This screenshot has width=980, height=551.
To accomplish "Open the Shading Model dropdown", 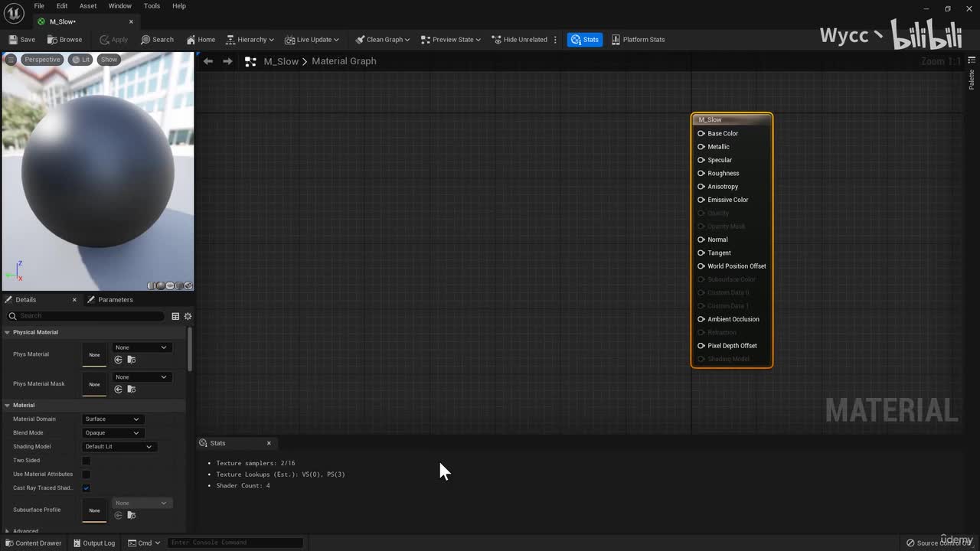I will click(119, 447).
